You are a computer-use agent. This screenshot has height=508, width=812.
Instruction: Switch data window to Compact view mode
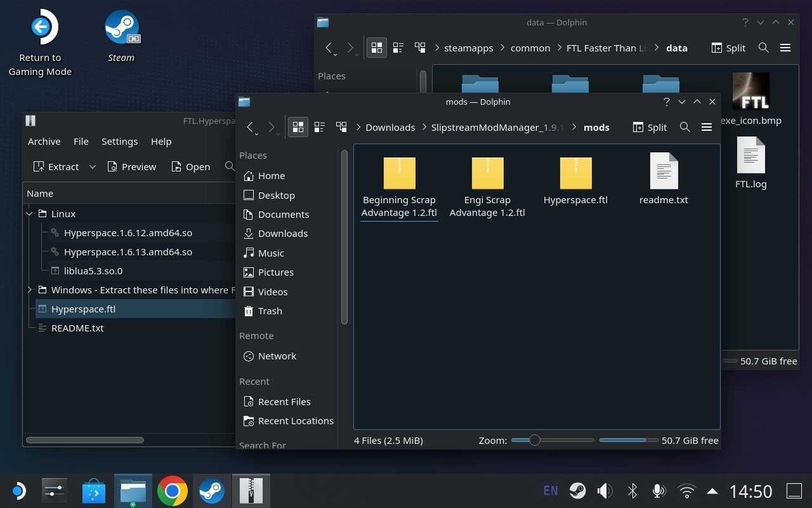398,48
